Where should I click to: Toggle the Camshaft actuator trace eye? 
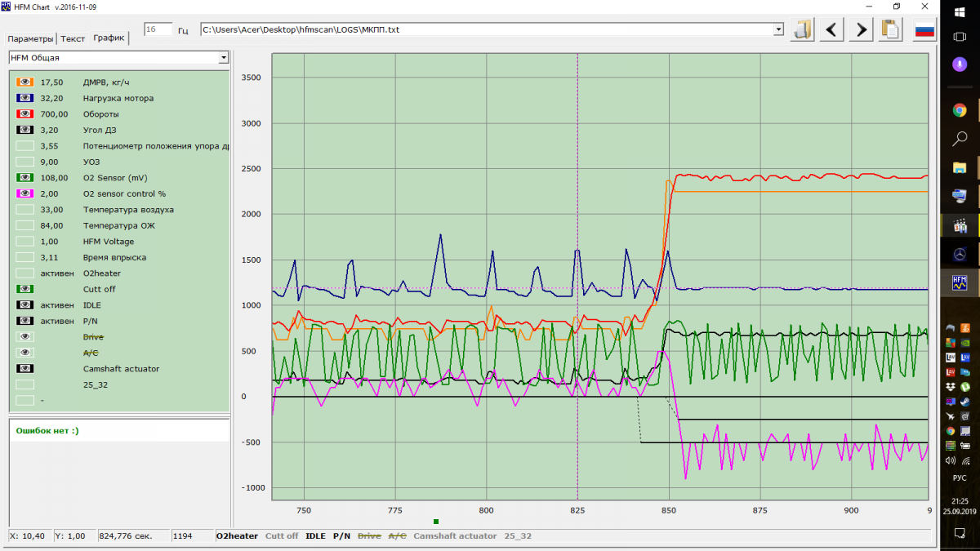(24, 368)
